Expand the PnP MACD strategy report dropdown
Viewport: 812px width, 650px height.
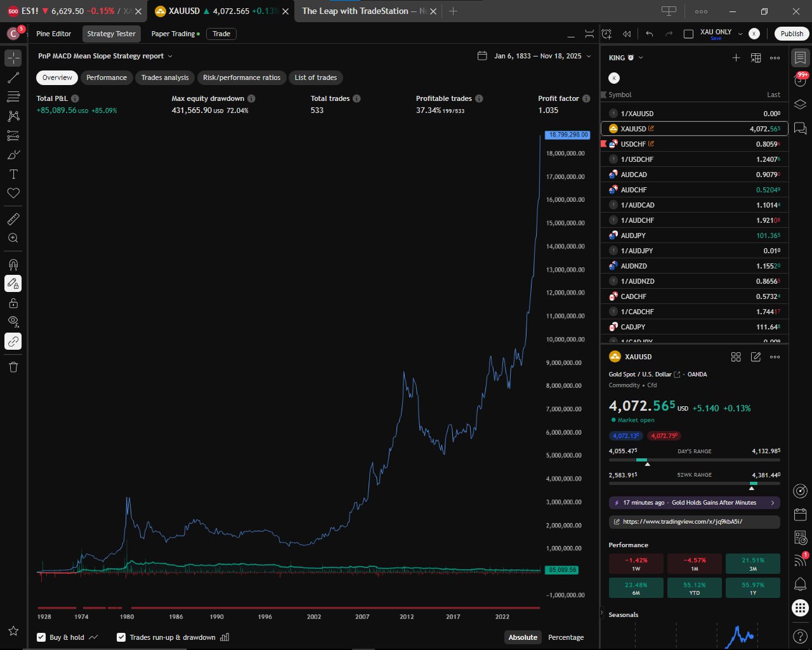(170, 56)
